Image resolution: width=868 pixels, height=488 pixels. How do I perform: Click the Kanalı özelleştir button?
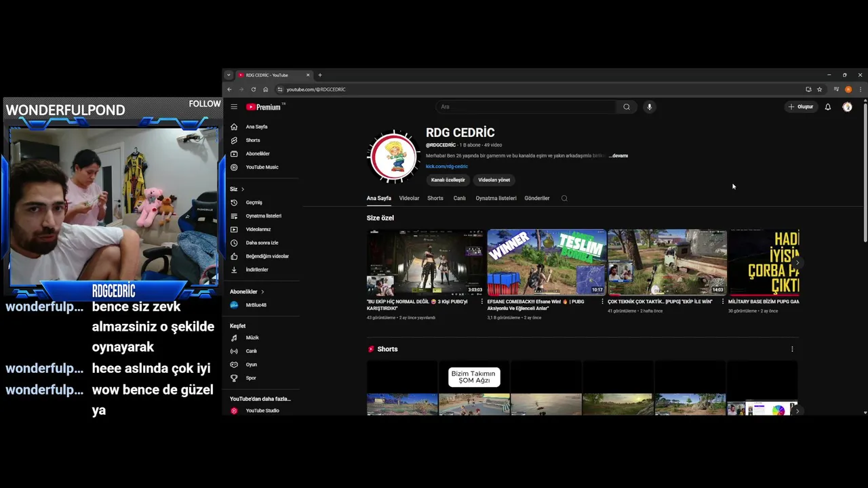(448, 180)
